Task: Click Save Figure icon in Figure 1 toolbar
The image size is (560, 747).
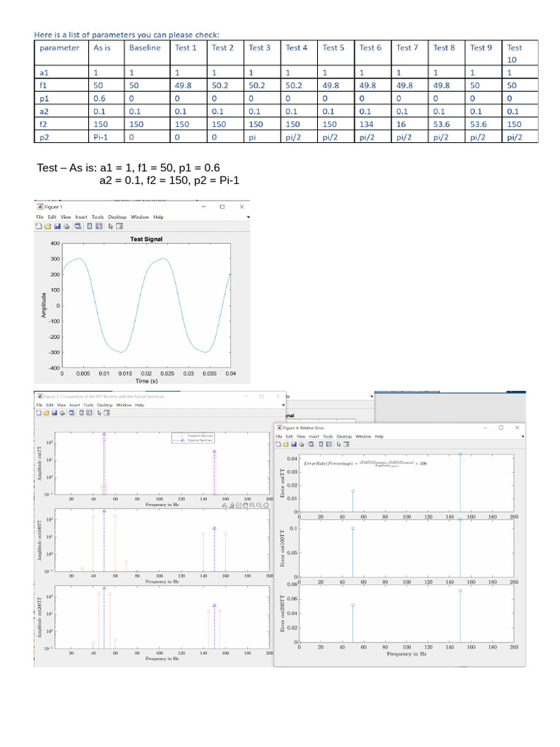Action: (58, 226)
